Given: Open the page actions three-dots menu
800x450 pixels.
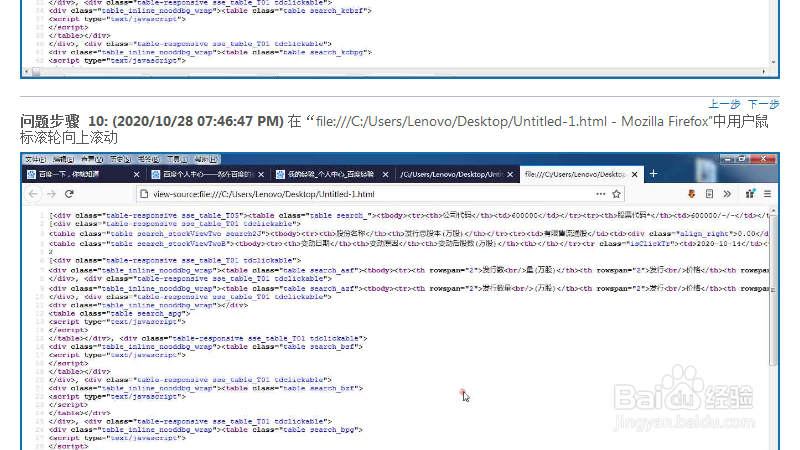Looking at the screenshot, I should click(x=601, y=194).
